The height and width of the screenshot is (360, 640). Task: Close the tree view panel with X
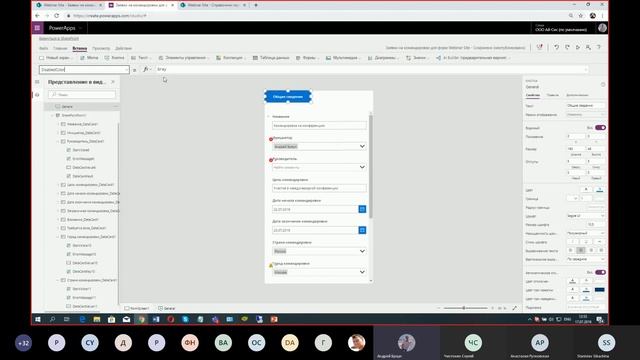(113, 82)
